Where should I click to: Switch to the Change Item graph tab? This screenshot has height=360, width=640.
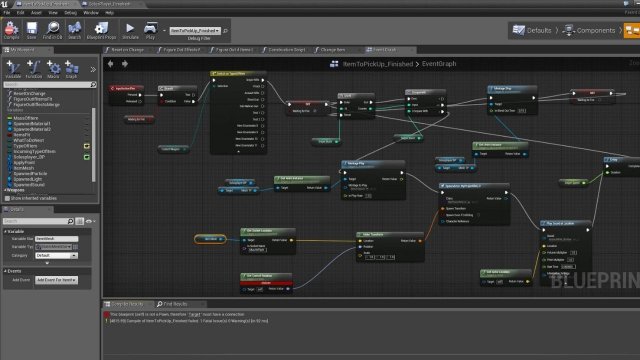(333, 50)
